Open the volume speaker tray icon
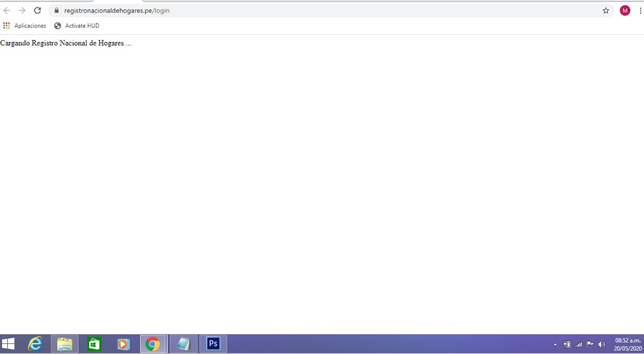Viewport: 644px width, 354px height. pos(602,344)
